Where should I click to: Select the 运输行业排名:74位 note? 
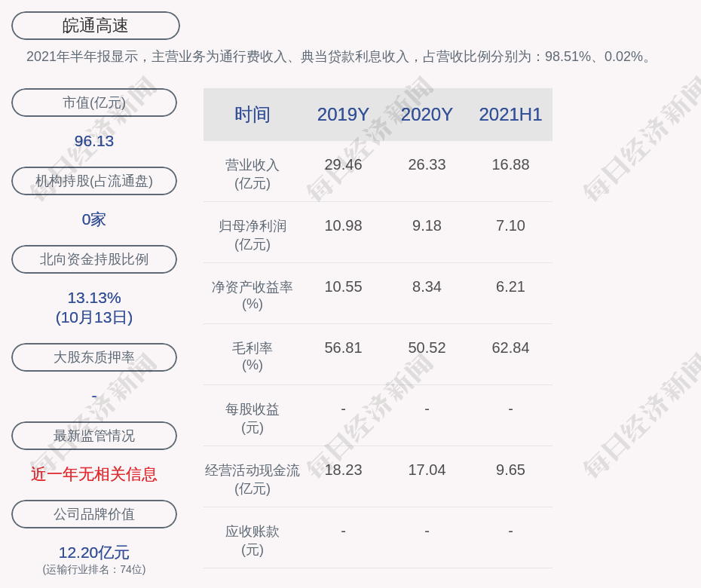(94, 569)
